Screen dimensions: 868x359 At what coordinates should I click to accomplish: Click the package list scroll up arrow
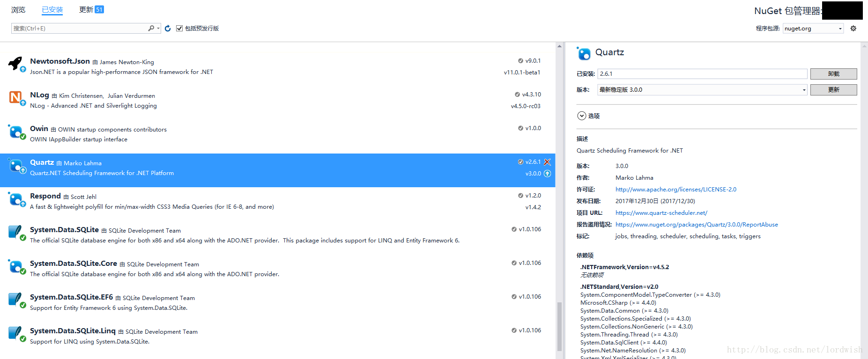[x=559, y=46]
